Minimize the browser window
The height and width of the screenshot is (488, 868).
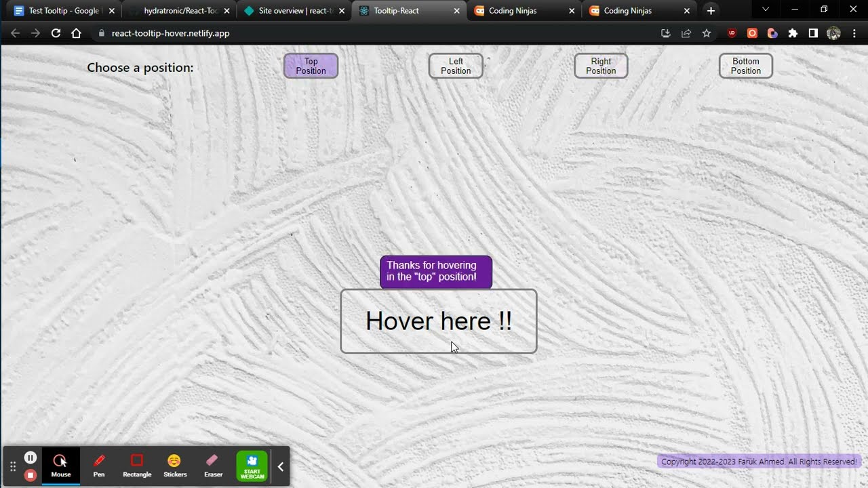tap(795, 9)
